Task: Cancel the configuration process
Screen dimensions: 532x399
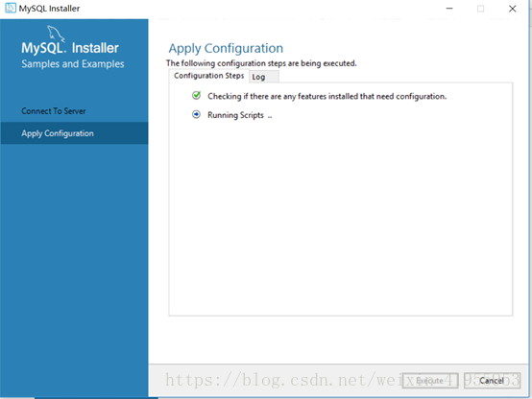Action: click(492, 381)
